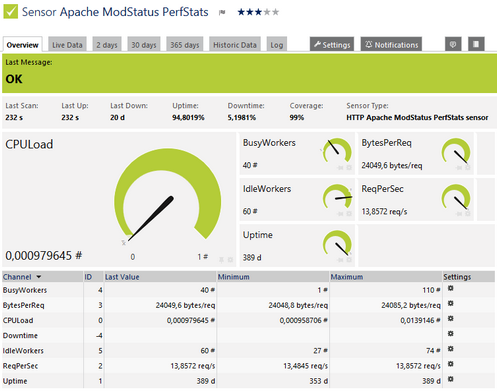Click the Channel column sort arrow
Image resolution: width=497 pixels, height=391 pixels.
tap(39, 277)
